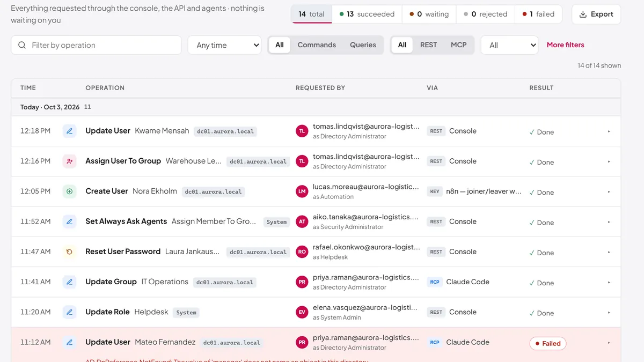Click the TL avatar in the 12:18 PM row
This screenshot has height=362, width=644.
tap(302, 131)
